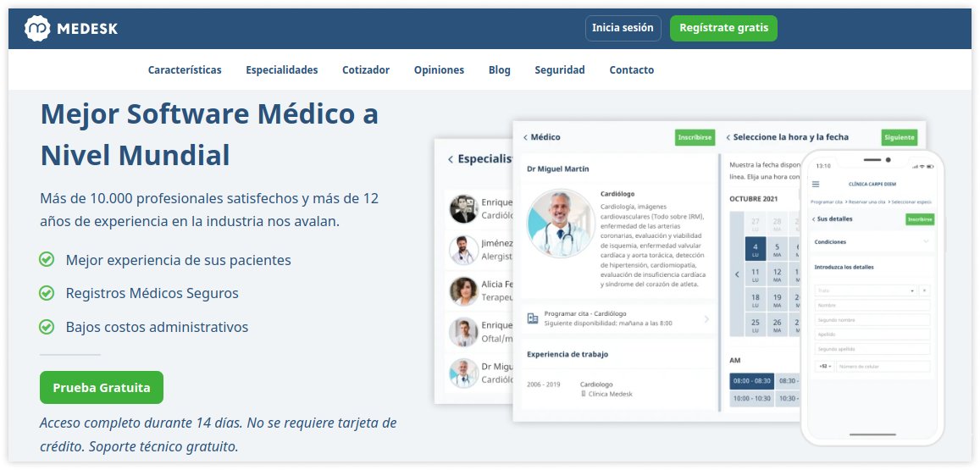Screen dimensions: 980x470
Task: Click the green Siguiente button
Action: (x=900, y=137)
